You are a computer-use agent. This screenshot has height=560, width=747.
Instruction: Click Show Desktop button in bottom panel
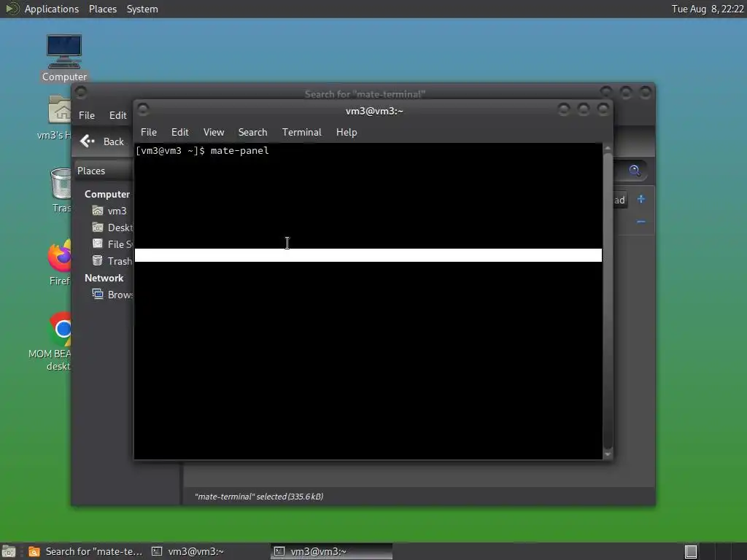point(9,551)
